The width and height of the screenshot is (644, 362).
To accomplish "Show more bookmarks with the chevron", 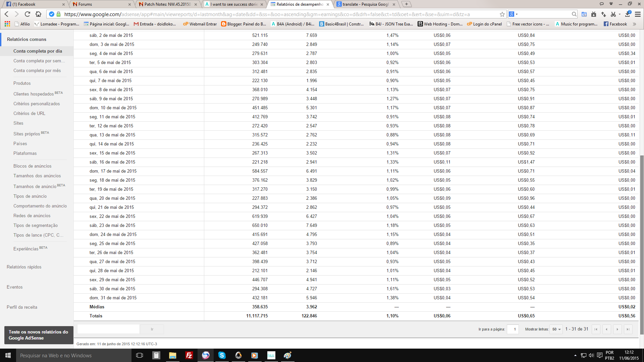I will click(634, 24).
